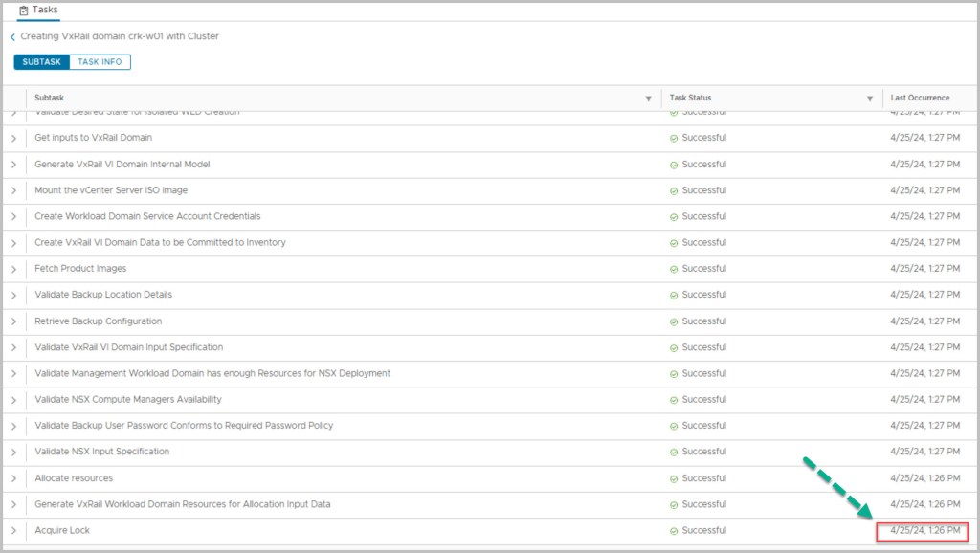Expand the Validate Backup Location Details row

14,295
